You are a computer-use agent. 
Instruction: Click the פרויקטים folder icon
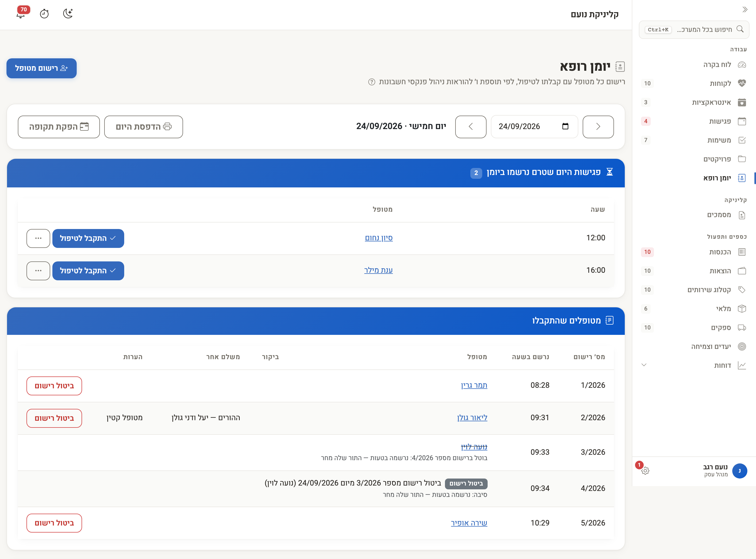click(742, 159)
